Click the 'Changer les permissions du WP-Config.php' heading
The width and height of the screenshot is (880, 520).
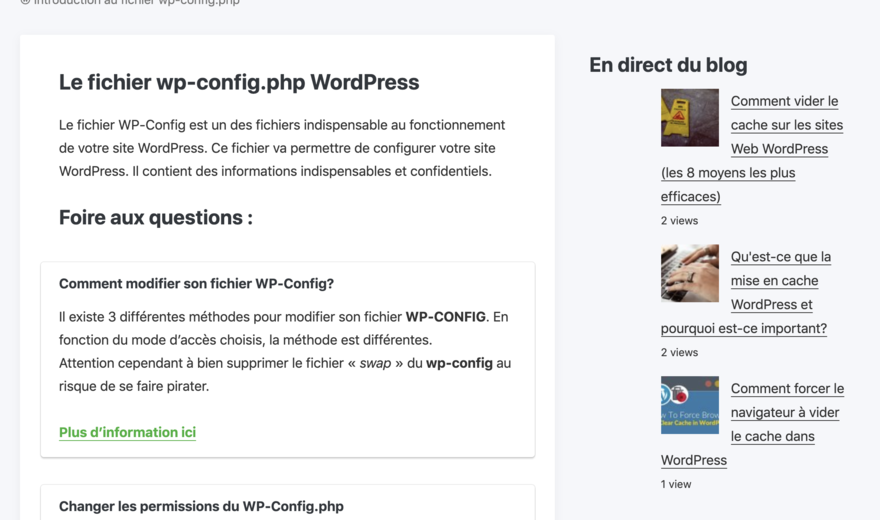201,507
